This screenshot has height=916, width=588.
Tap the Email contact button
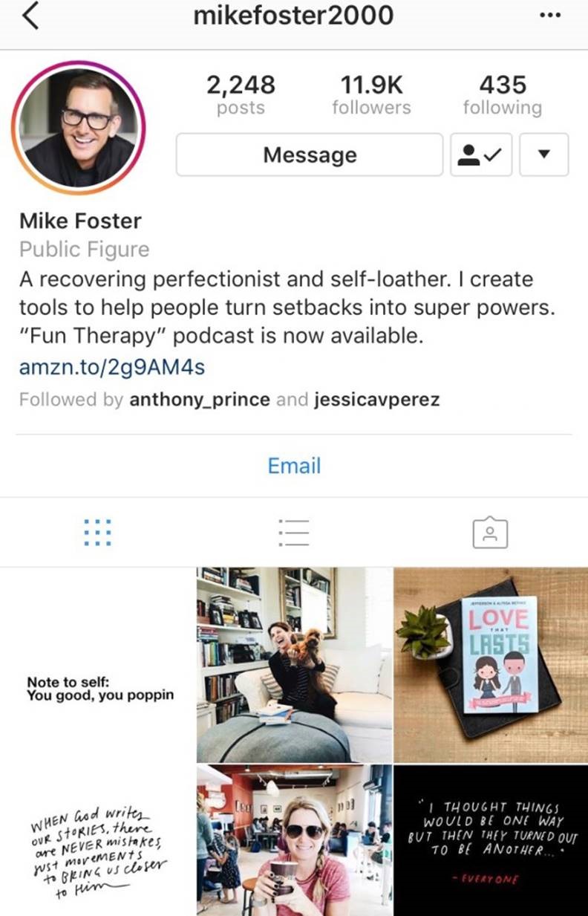(294, 466)
